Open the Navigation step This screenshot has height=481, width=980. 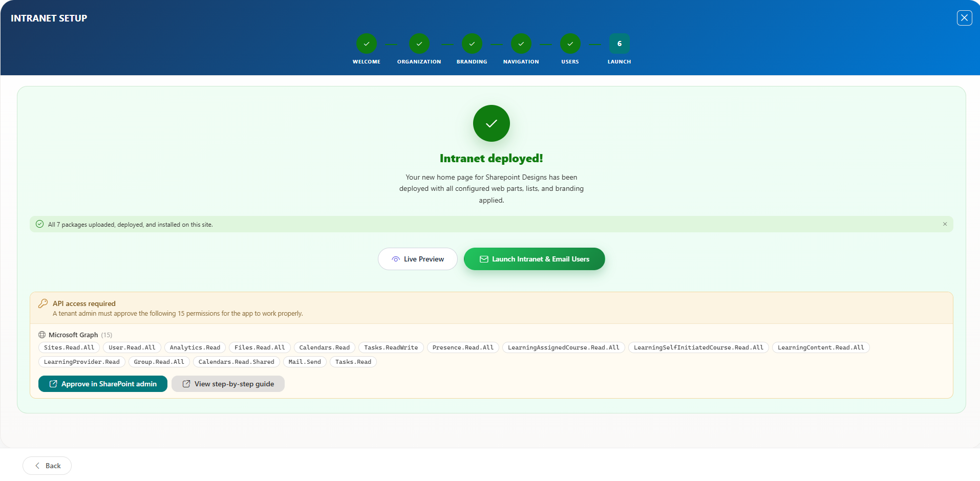521,44
